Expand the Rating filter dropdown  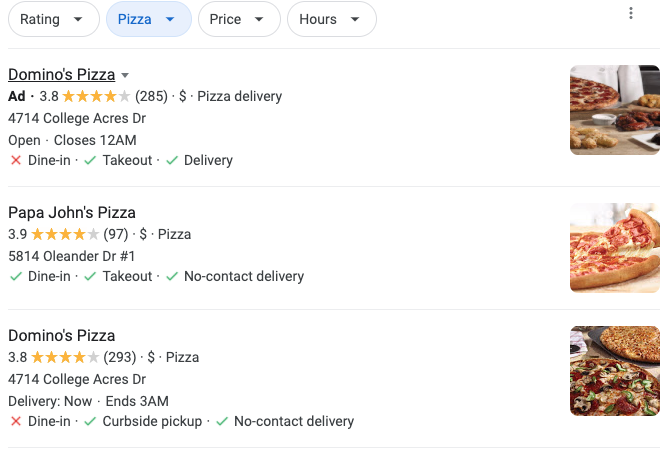(x=53, y=19)
